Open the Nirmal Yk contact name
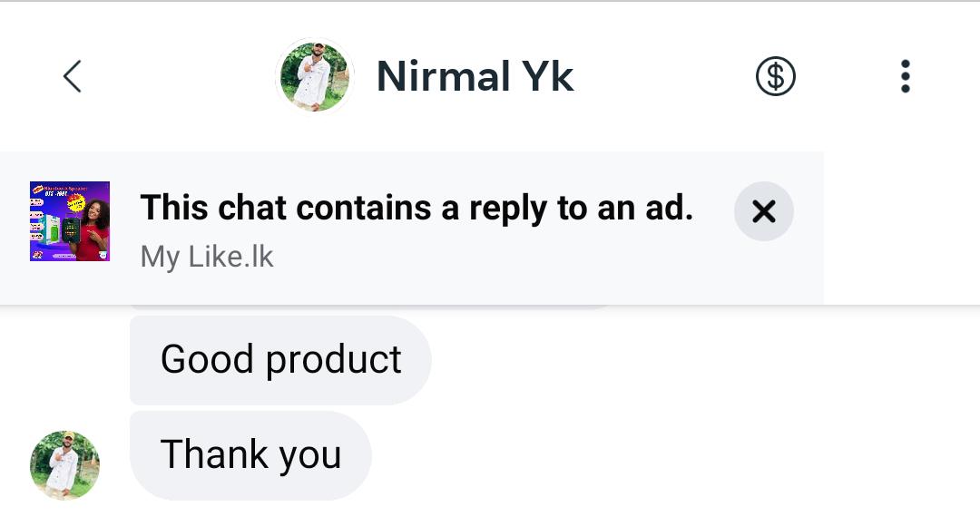The width and height of the screenshot is (980, 526). point(475,77)
